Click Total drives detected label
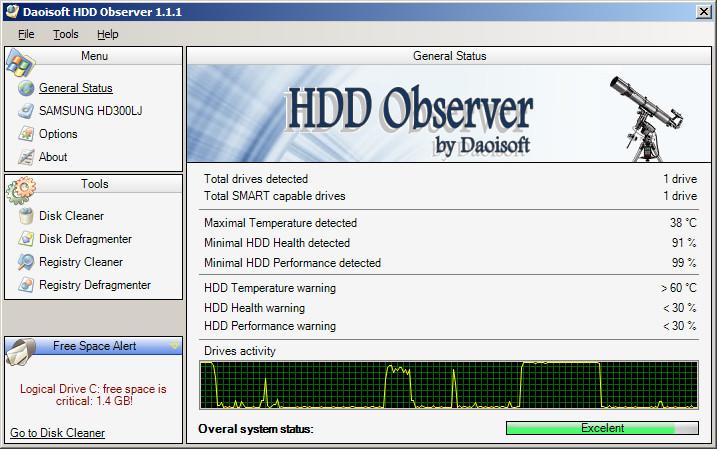 coord(256,179)
